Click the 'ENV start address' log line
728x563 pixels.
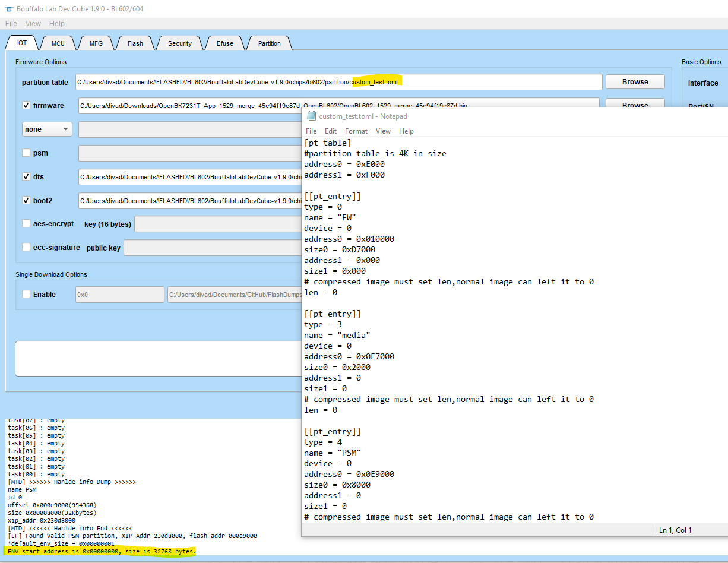pyautogui.click(x=102, y=552)
